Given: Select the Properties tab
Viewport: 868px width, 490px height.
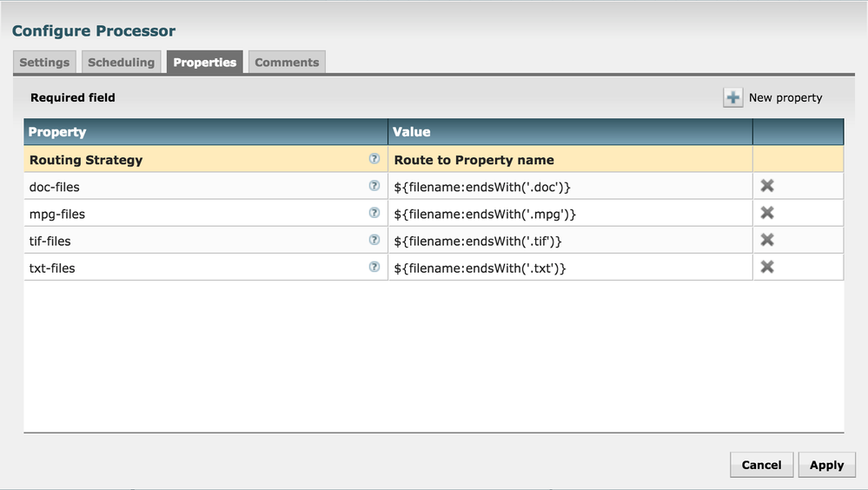Looking at the screenshot, I should (x=204, y=63).
